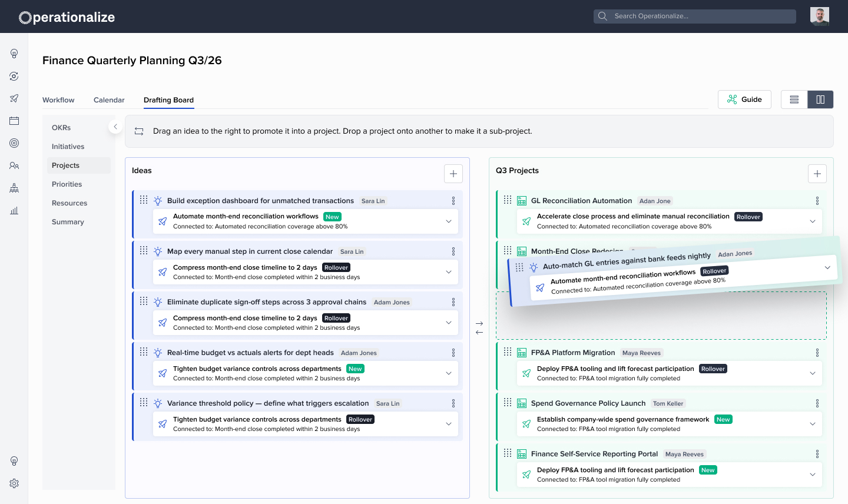Add a new Q3 project with plus button

pos(817,174)
